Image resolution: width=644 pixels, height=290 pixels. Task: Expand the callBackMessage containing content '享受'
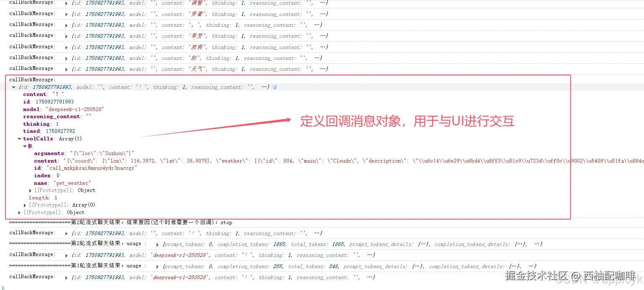pos(66,36)
